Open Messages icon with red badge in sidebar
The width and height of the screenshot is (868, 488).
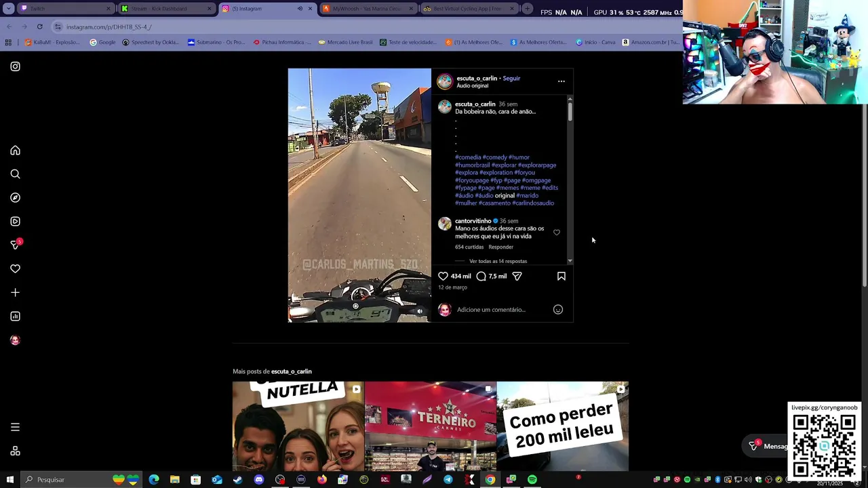pyautogui.click(x=15, y=245)
